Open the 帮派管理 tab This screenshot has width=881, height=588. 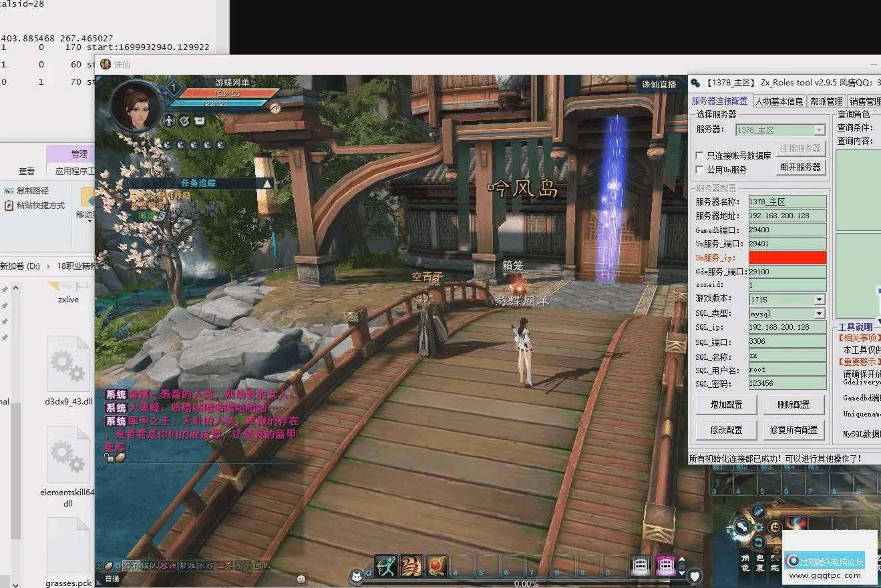[x=826, y=101]
